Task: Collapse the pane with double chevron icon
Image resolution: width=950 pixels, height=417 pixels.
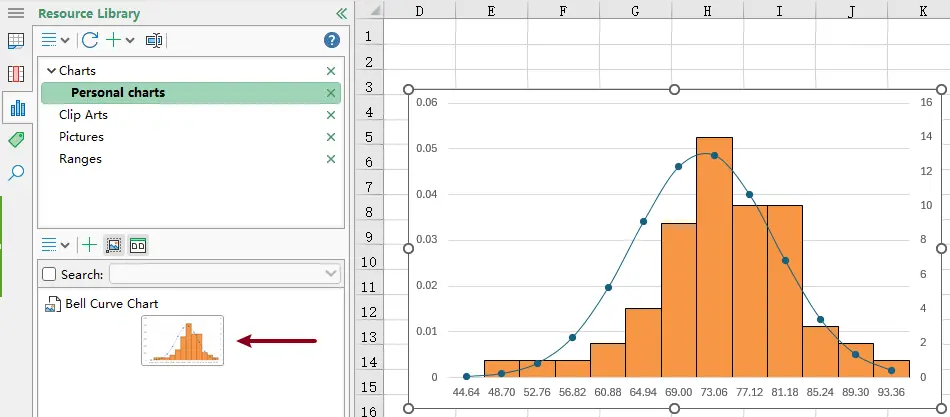Action: click(x=341, y=14)
